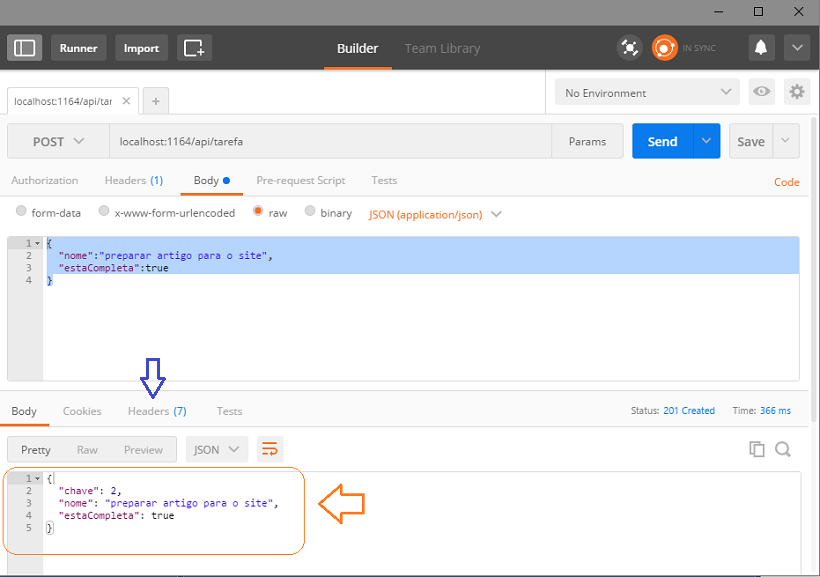820x577 pixels.
Task: Open the response Headers (7) tab
Action: tap(156, 411)
